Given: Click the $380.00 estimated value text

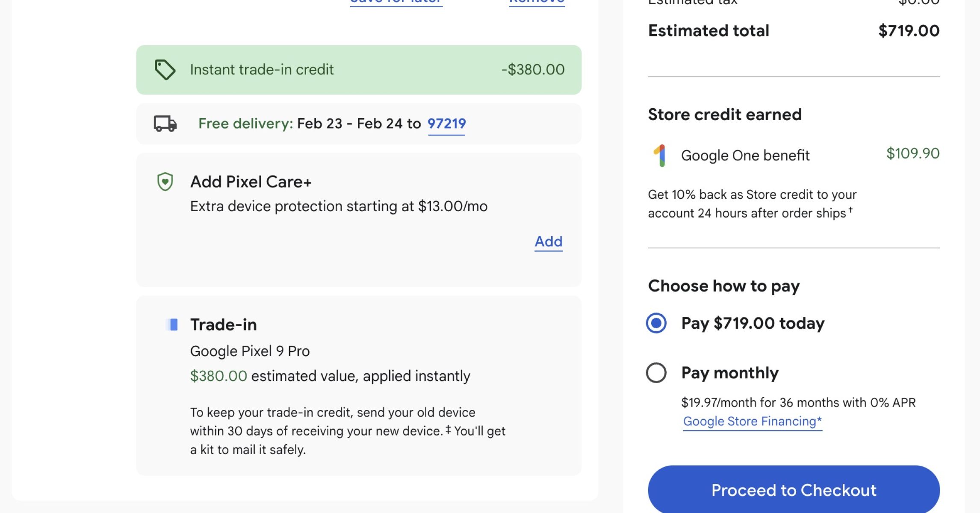Looking at the screenshot, I should pos(218,376).
